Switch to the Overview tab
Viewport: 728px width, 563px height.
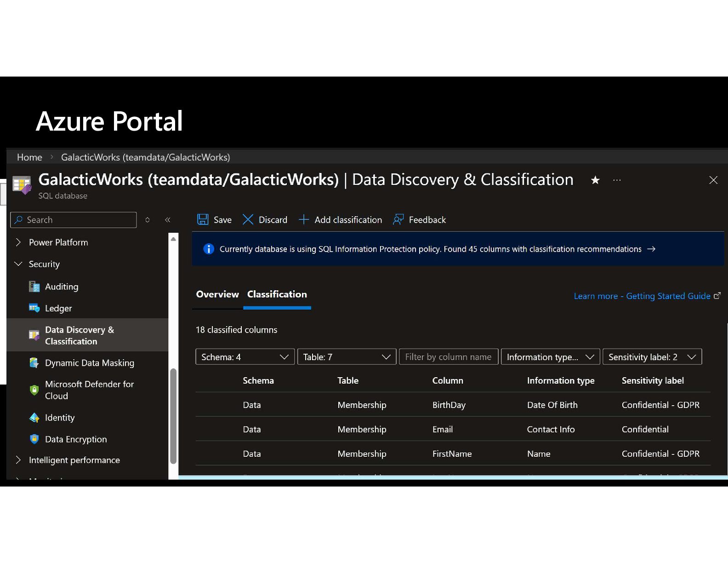coord(217,294)
